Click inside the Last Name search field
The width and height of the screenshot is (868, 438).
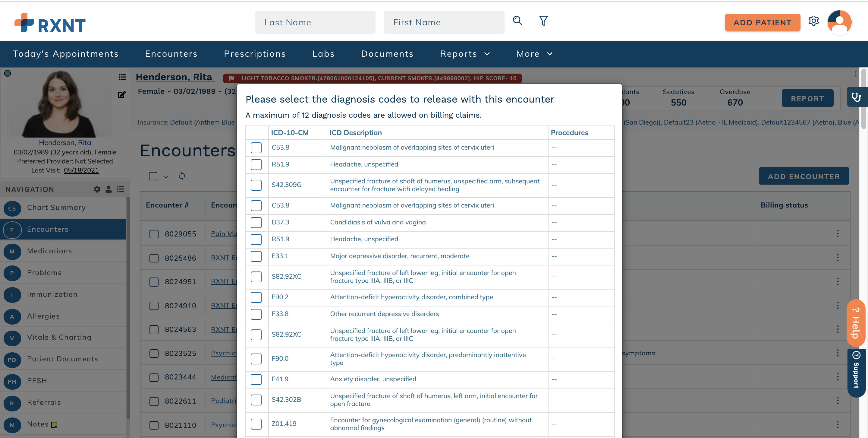click(x=315, y=22)
